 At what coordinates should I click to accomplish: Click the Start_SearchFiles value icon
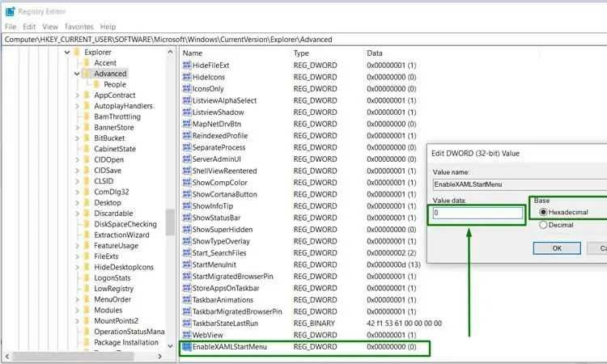[x=187, y=253]
